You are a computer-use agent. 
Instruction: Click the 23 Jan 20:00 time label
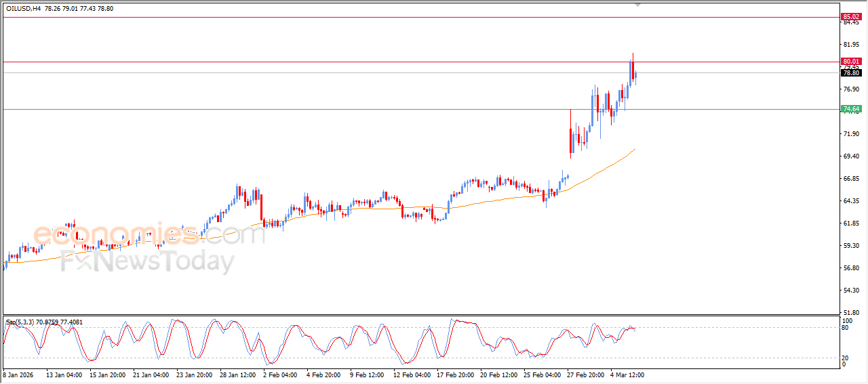coord(194,374)
